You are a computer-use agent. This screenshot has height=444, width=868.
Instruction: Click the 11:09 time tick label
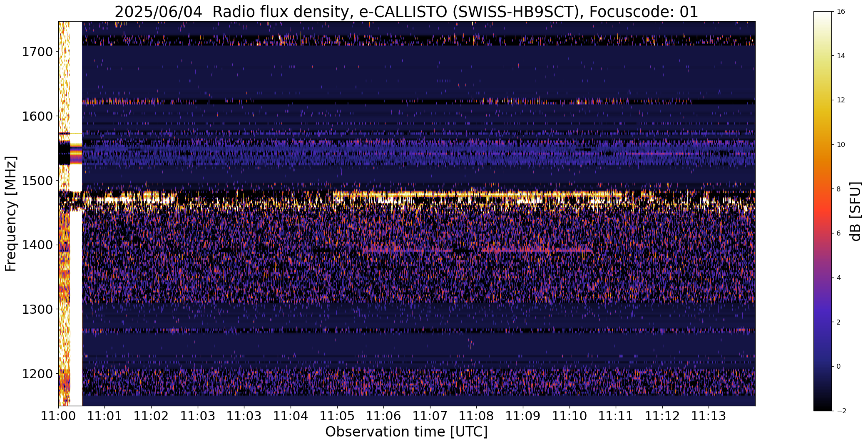pyautogui.click(x=523, y=416)
